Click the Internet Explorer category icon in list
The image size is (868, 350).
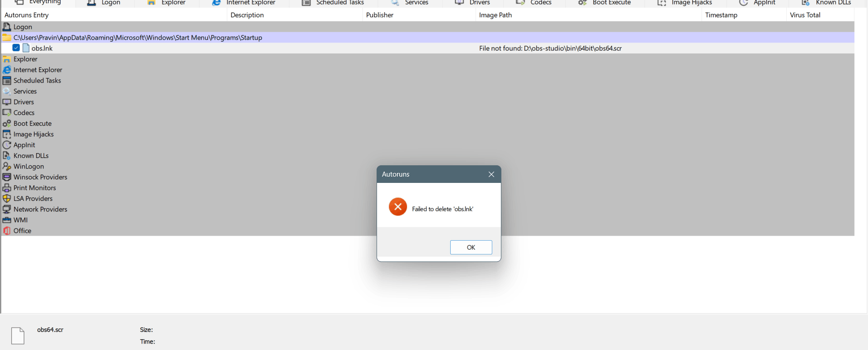click(x=7, y=70)
